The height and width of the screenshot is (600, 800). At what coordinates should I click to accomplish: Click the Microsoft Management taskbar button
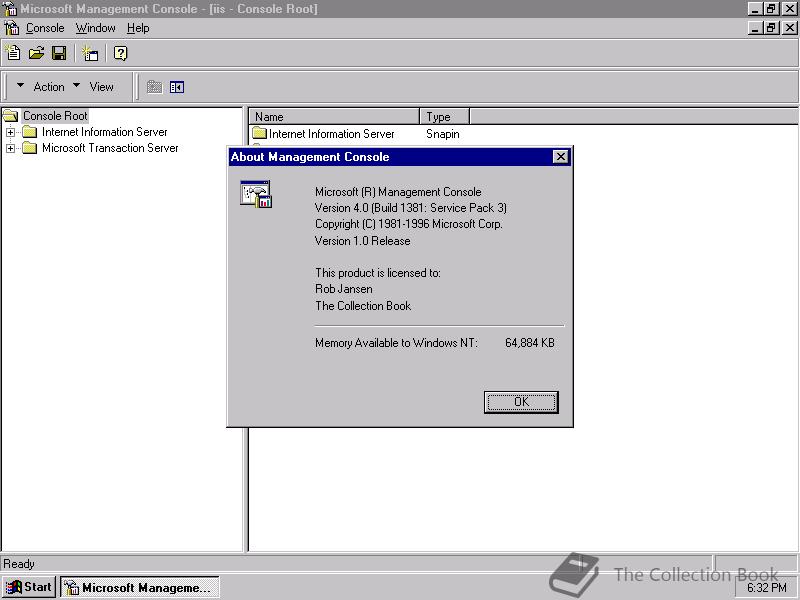pyautogui.click(x=140, y=588)
